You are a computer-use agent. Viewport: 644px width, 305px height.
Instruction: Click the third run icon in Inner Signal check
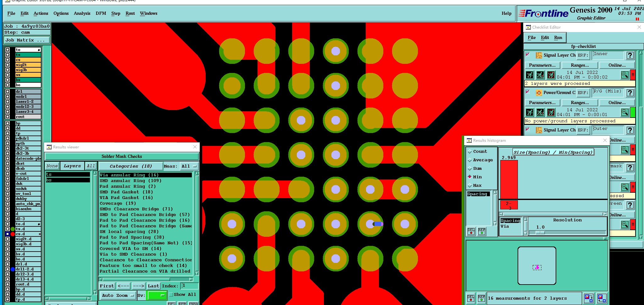click(551, 75)
